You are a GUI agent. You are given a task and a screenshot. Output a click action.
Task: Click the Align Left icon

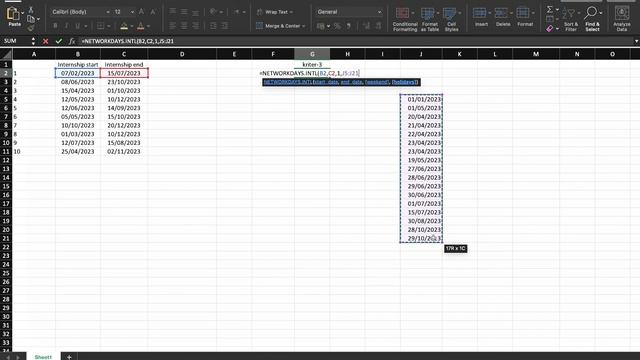[x=173, y=26]
